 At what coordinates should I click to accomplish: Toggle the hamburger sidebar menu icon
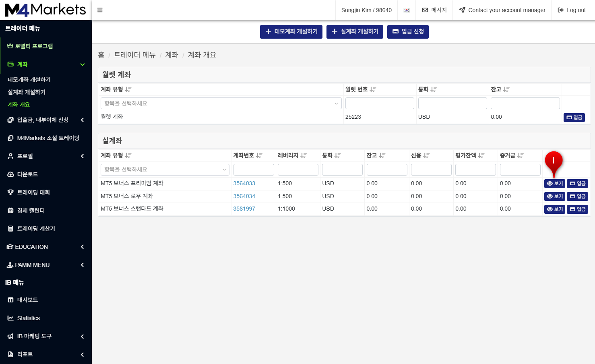(x=100, y=10)
